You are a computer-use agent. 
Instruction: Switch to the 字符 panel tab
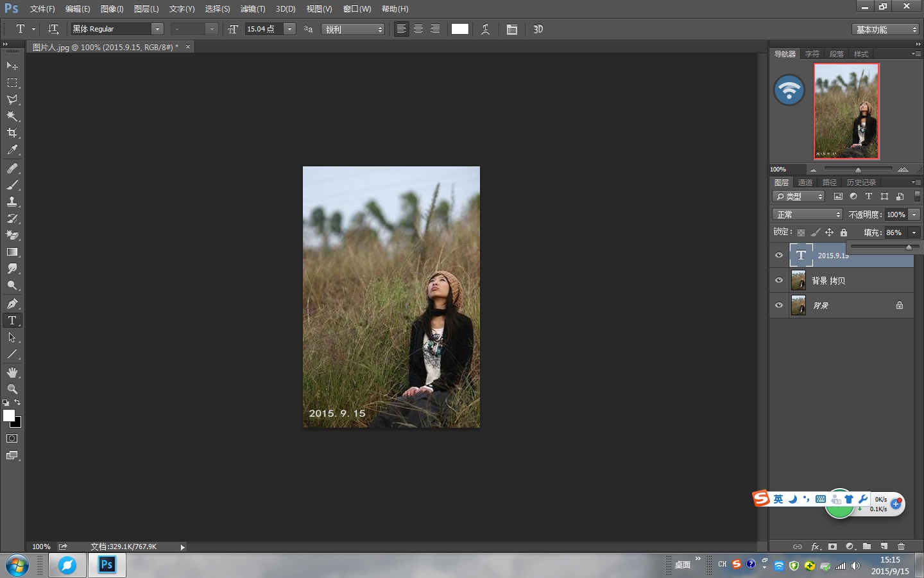[x=812, y=54]
